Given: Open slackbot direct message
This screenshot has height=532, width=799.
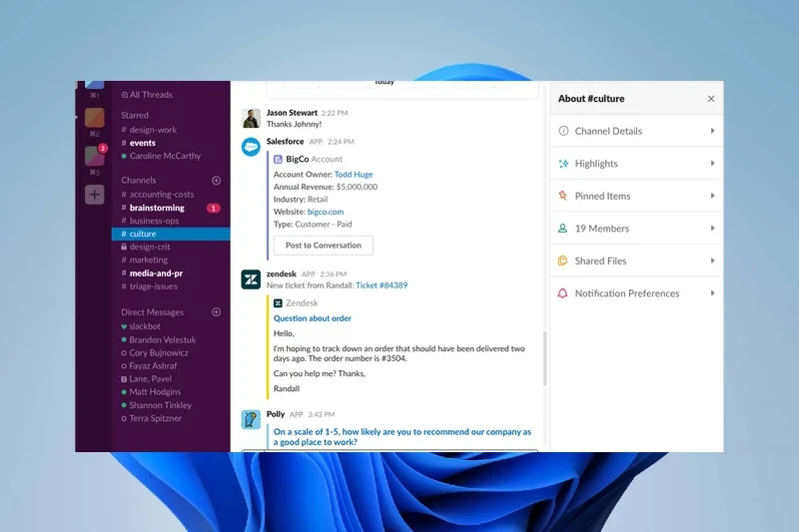Looking at the screenshot, I should click(x=141, y=326).
